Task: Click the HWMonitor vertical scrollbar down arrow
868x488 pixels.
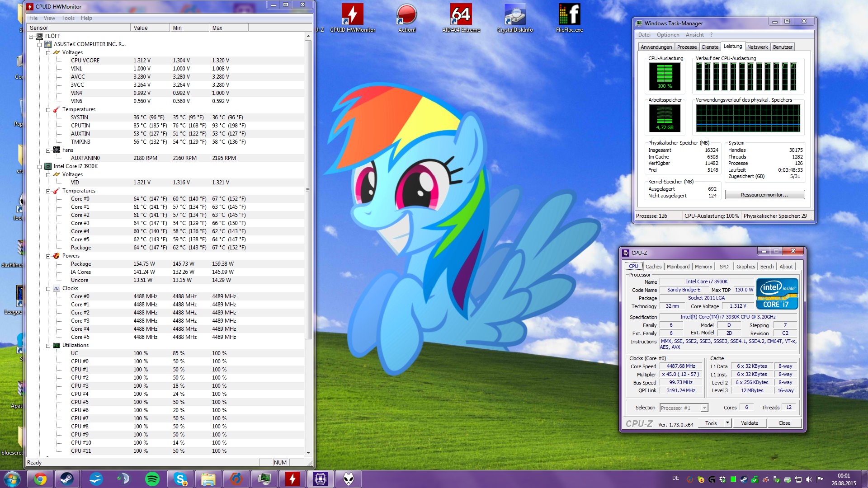Action: (x=308, y=453)
